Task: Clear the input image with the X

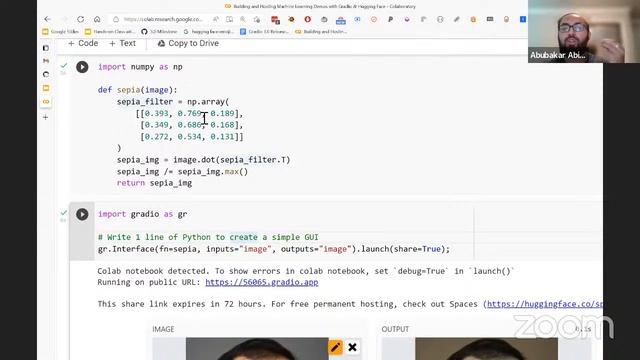Action: [x=353, y=347]
